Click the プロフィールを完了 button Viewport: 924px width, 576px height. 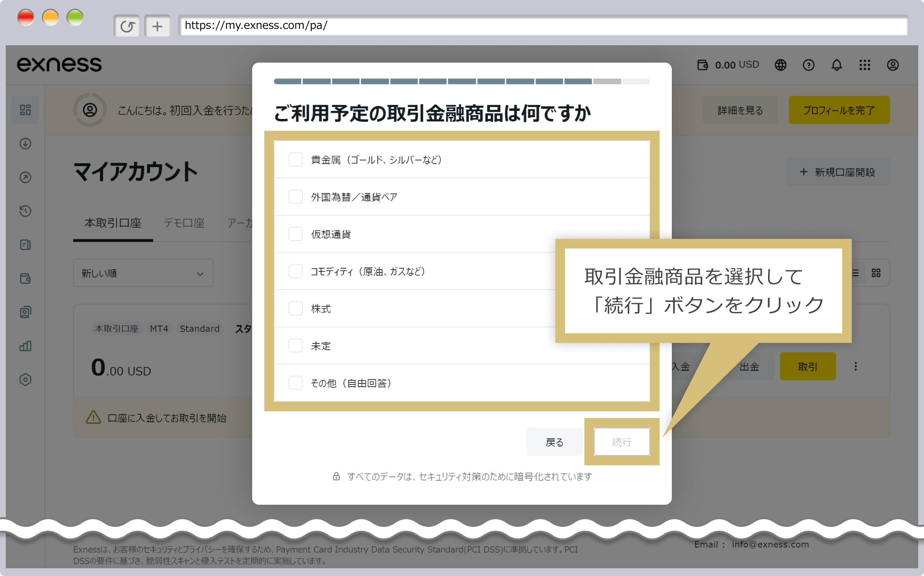coord(839,110)
